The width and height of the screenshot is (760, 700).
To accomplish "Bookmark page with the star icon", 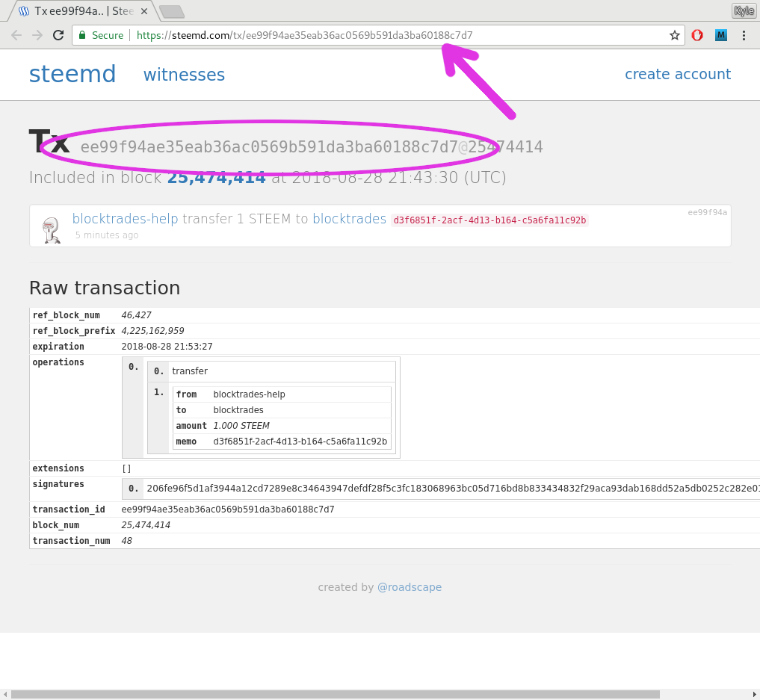I will point(674,35).
